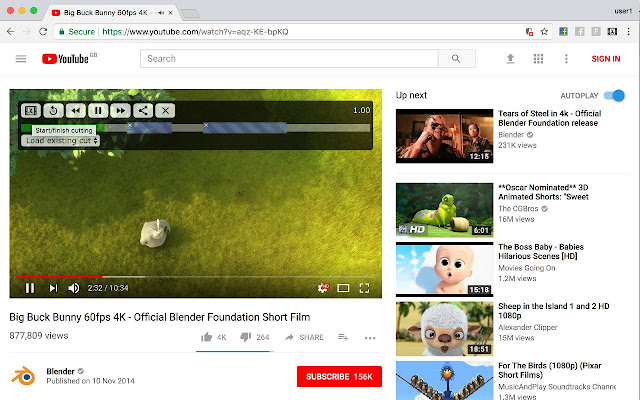Open the Load existing cut dropdown
This screenshot has width=640, height=400.
[x=60, y=140]
